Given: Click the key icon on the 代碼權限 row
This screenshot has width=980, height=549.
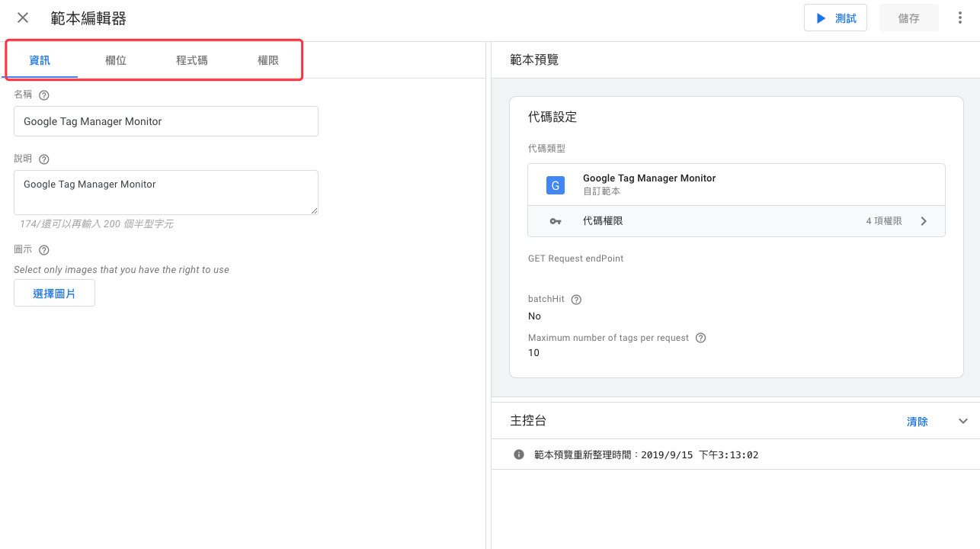Looking at the screenshot, I should click(556, 220).
